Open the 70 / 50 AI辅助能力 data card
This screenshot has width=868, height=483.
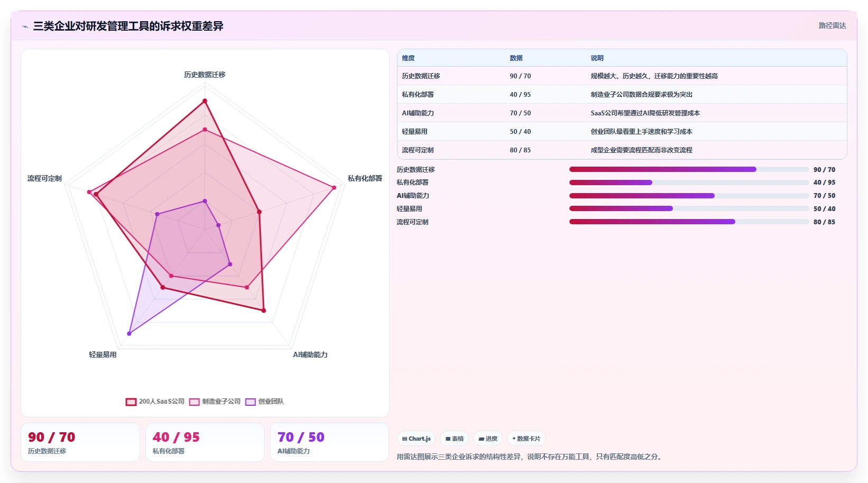(330, 442)
